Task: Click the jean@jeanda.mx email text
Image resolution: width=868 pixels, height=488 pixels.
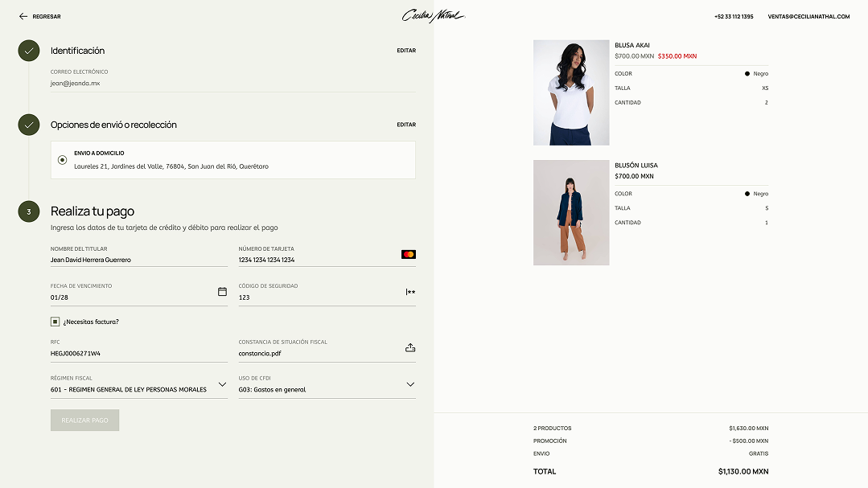Action: click(76, 83)
